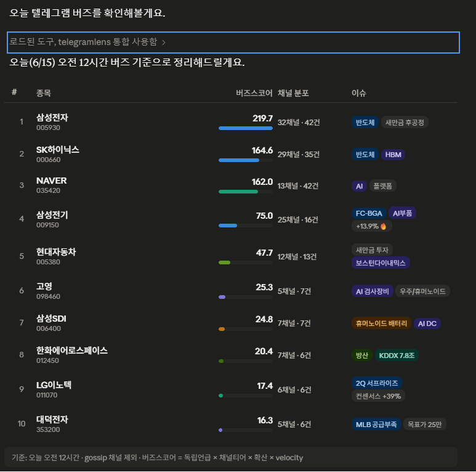
Task: Click the 채널 분포 column header
Action: [x=293, y=93]
